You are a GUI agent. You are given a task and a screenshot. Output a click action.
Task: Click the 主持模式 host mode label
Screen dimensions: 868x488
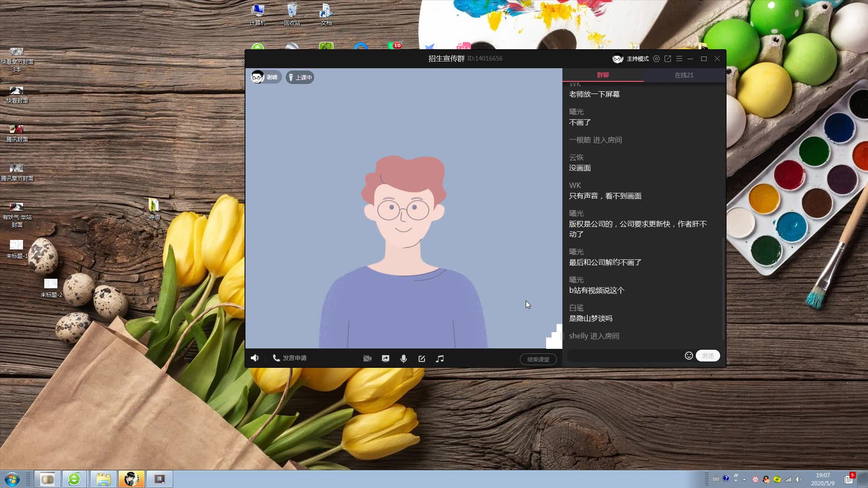(638, 59)
